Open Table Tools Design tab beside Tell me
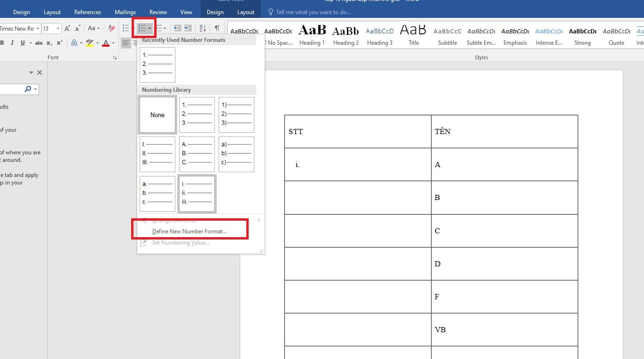Image resolution: width=644 pixels, height=359 pixels. point(215,12)
